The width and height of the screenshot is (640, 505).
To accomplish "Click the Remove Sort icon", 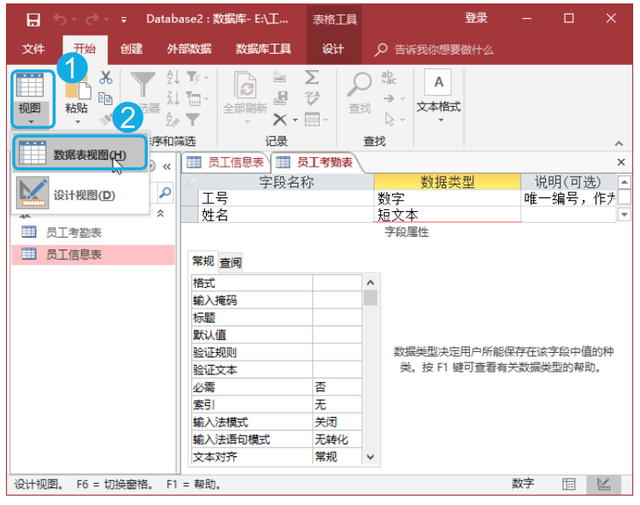I will pyautogui.click(x=173, y=119).
